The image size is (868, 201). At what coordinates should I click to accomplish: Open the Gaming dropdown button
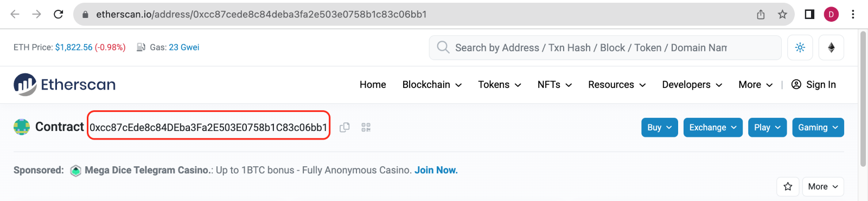point(818,127)
